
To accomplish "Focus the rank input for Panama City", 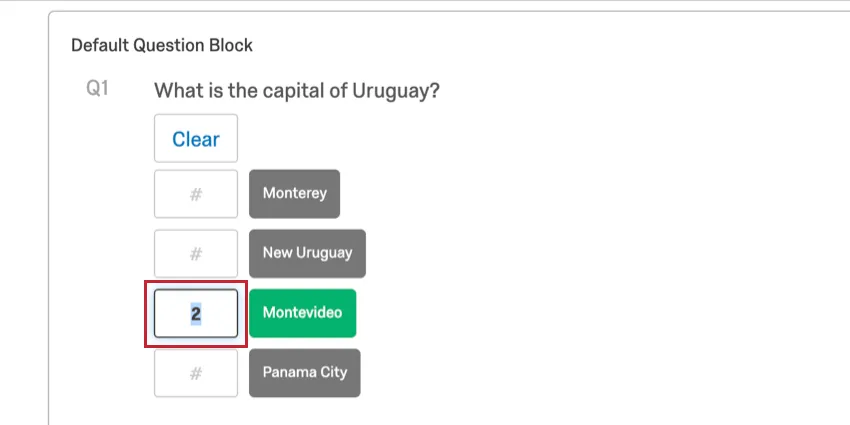I will 195,373.
